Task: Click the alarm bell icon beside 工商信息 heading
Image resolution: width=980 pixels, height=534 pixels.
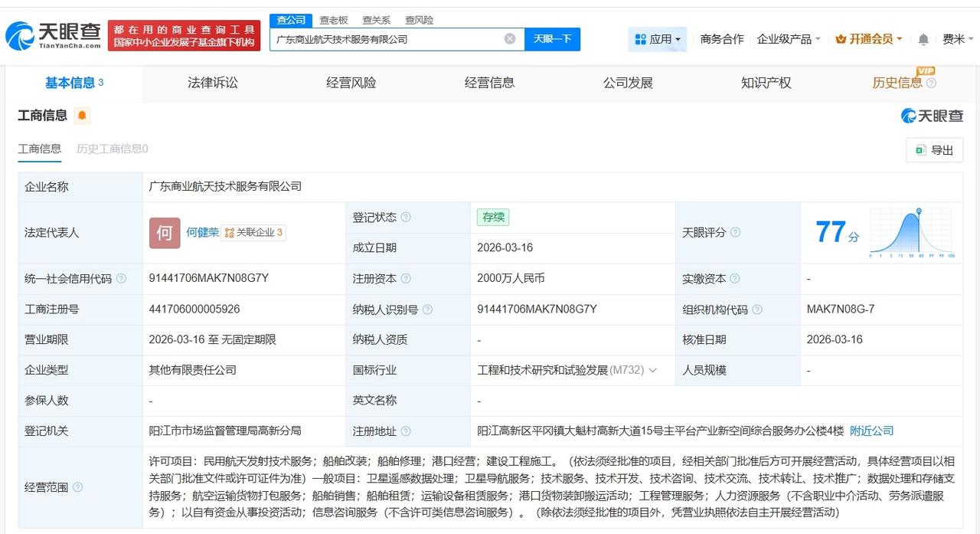Action: coord(82,114)
